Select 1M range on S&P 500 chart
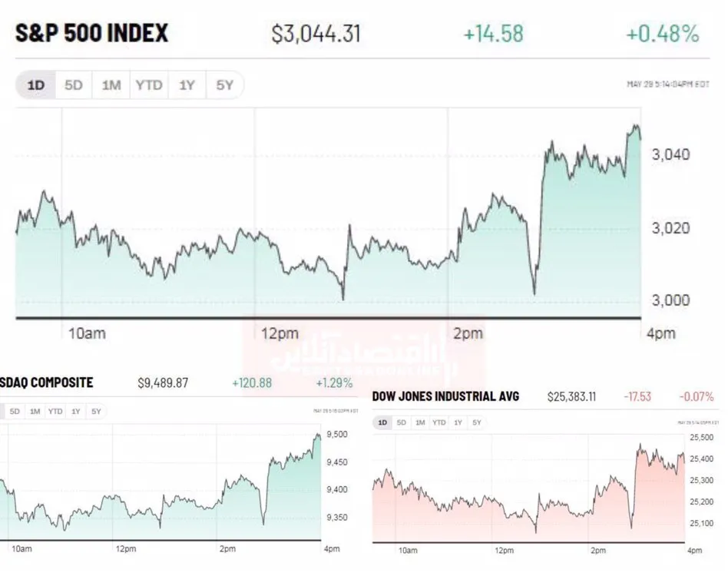728x576 pixels. tap(111, 85)
